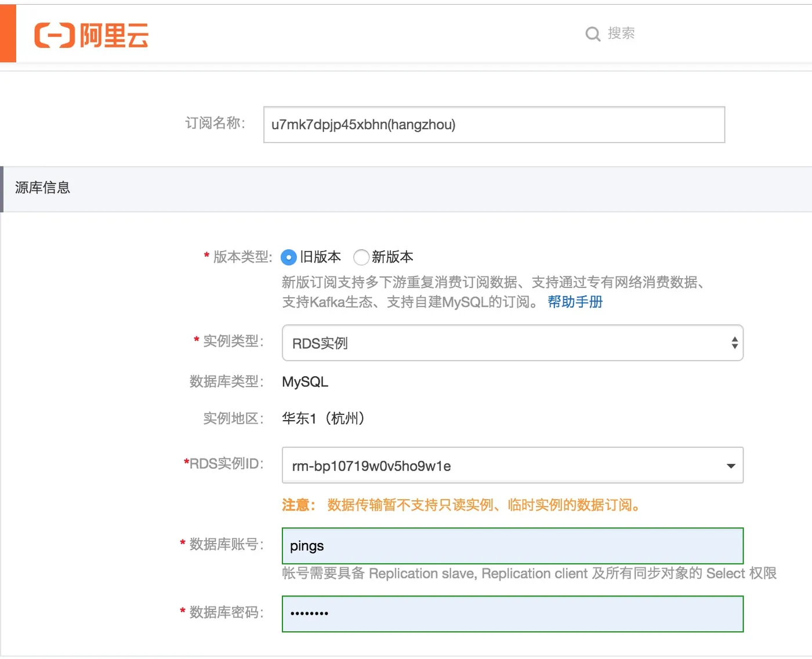The width and height of the screenshot is (812, 659).
Task: Click the caret arrow on RDS实例ID field
Action: (x=731, y=466)
